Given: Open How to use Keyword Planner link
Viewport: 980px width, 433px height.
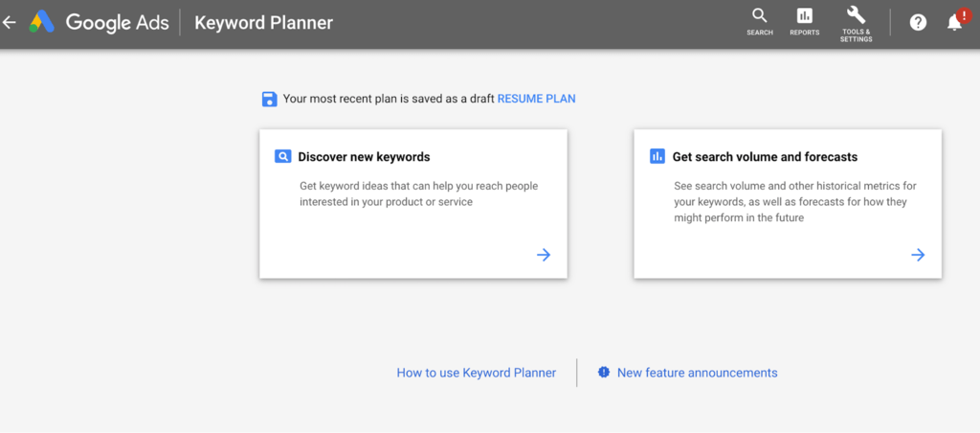Looking at the screenshot, I should pyautogui.click(x=477, y=373).
